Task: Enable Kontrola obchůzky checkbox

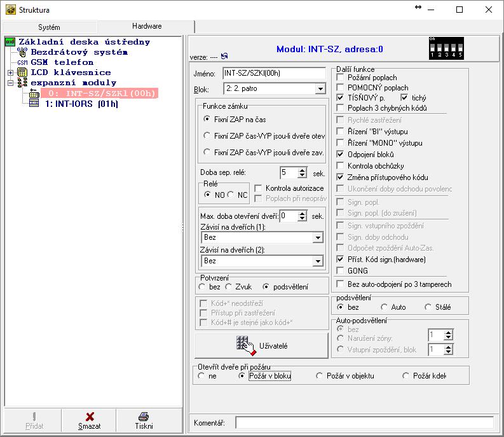Action: [x=340, y=166]
